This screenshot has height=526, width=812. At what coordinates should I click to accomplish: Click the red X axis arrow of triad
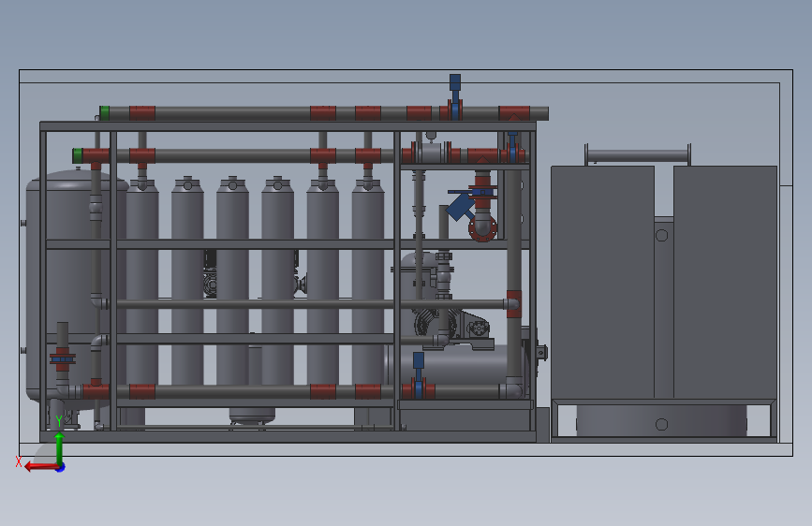pos(40,467)
